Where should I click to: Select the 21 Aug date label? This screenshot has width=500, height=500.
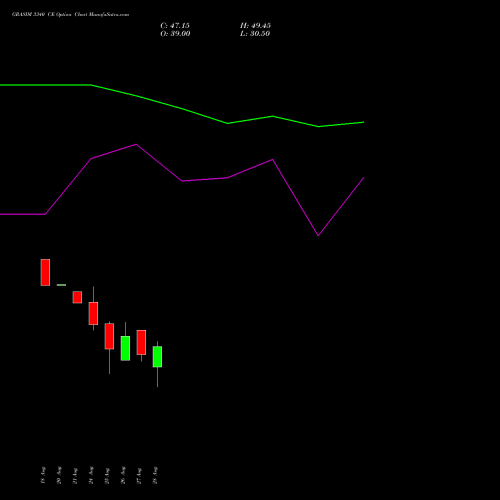75,475
